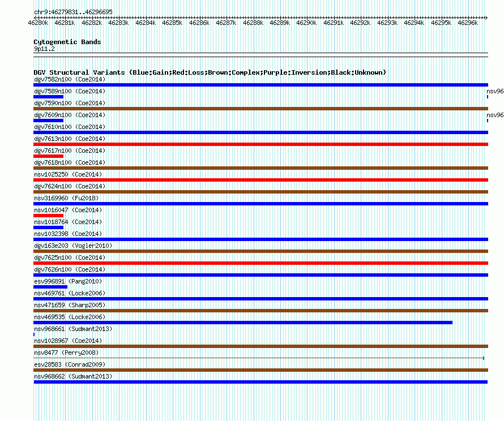Select the blue gain bar under dgv7582n100
Viewport: 504px width, 421px height.
260,85
